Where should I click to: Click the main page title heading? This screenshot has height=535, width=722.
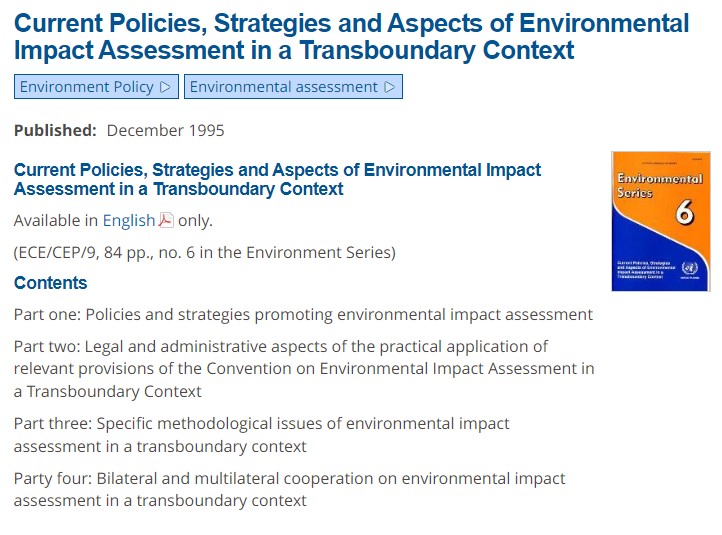tap(351, 36)
